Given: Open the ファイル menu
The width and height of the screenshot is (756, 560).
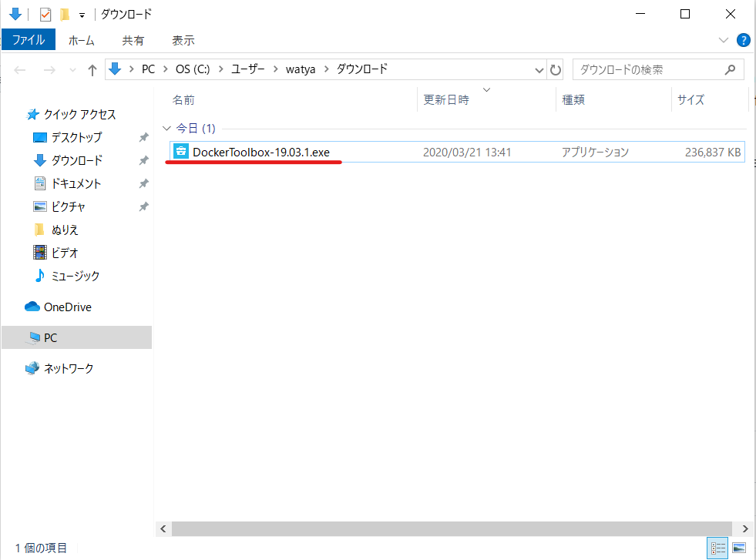Looking at the screenshot, I should [29, 40].
